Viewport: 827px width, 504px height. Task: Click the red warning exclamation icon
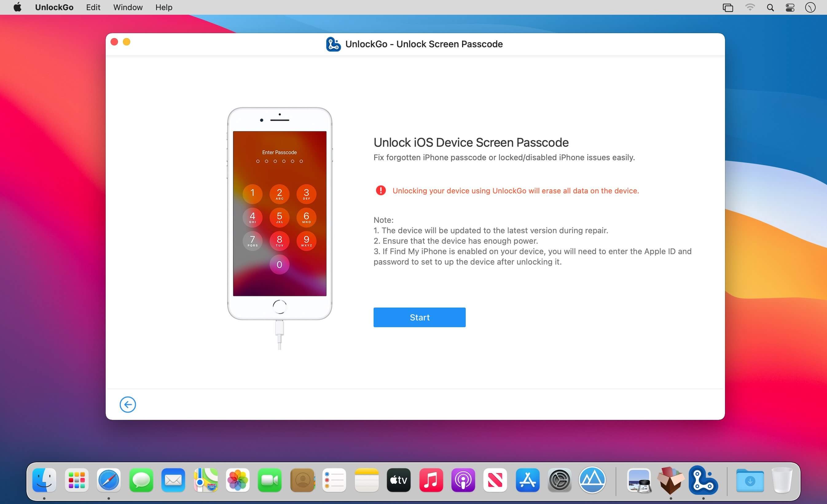click(381, 191)
